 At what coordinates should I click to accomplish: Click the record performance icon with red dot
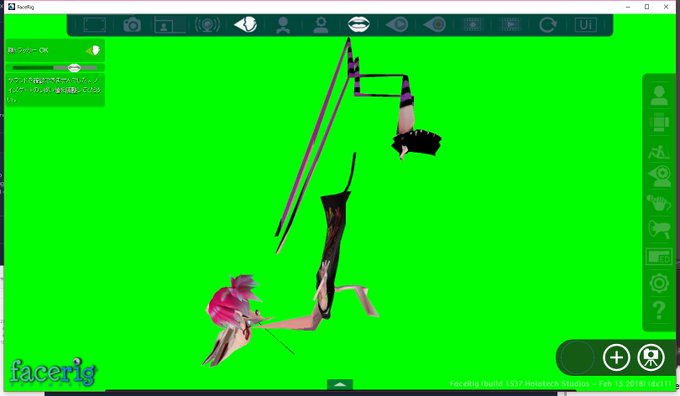coord(435,25)
